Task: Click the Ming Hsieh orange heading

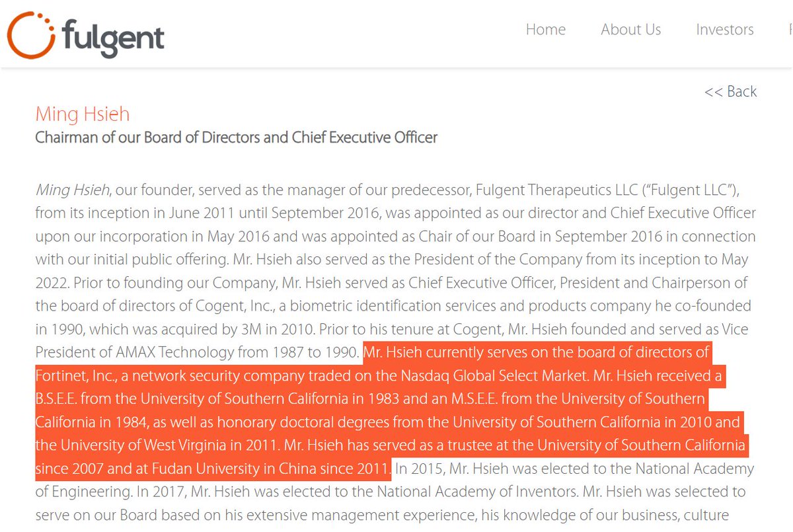Action: click(82, 114)
